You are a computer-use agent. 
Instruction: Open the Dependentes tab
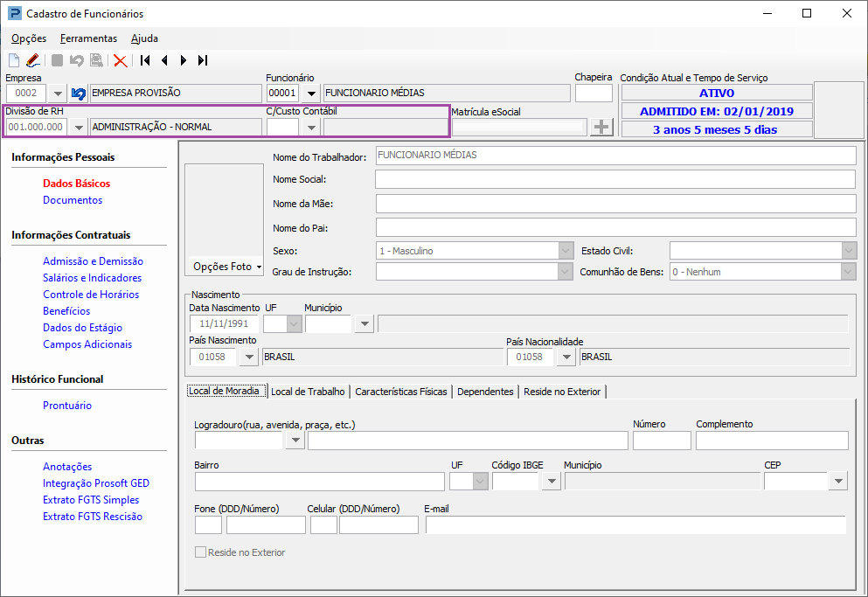coord(485,392)
